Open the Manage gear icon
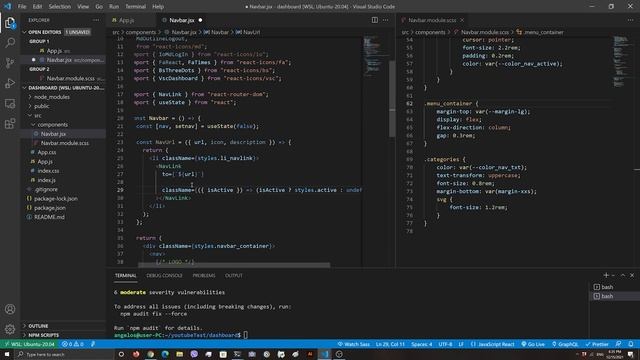Image resolution: width=640 pixels, height=360 pixels. (x=10, y=329)
